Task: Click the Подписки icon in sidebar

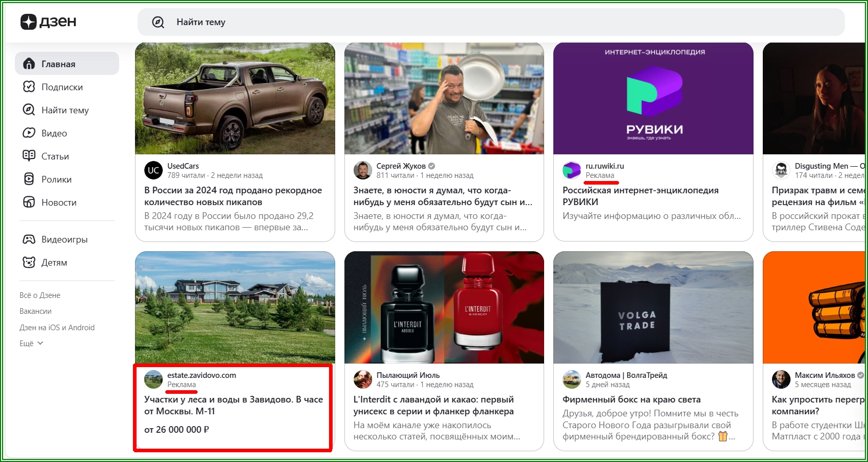Action: (x=29, y=87)
